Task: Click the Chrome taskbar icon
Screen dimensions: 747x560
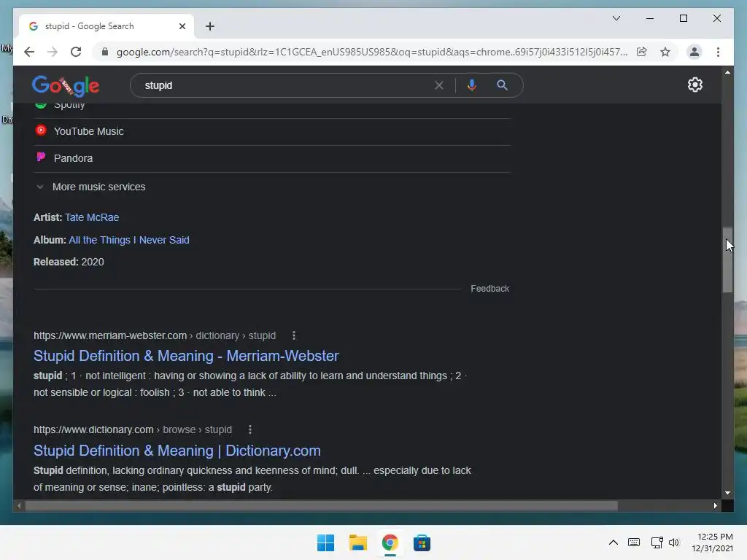Action: click(x=390, y=542)
